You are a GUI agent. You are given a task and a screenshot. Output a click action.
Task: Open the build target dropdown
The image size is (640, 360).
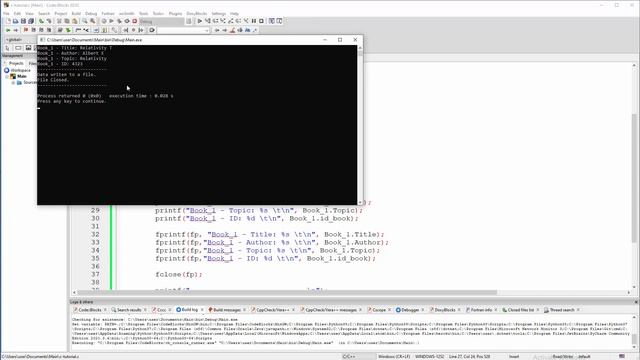(x=162, y=21)
